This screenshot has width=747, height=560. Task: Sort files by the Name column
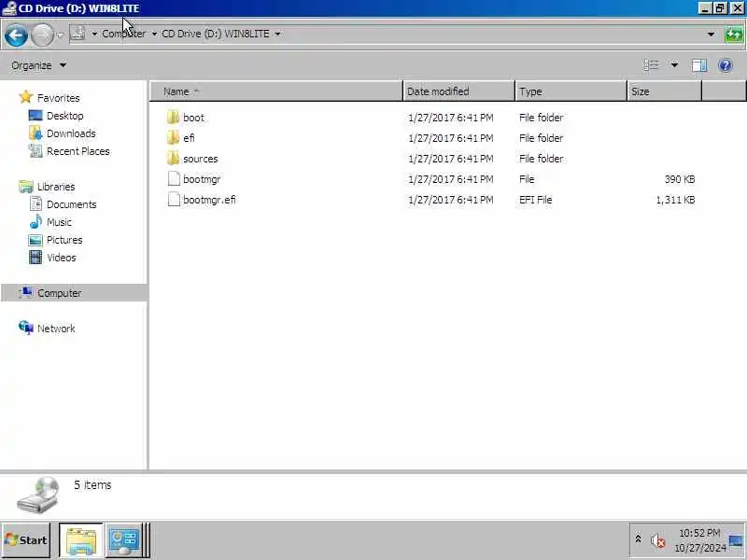pos(276,91)
